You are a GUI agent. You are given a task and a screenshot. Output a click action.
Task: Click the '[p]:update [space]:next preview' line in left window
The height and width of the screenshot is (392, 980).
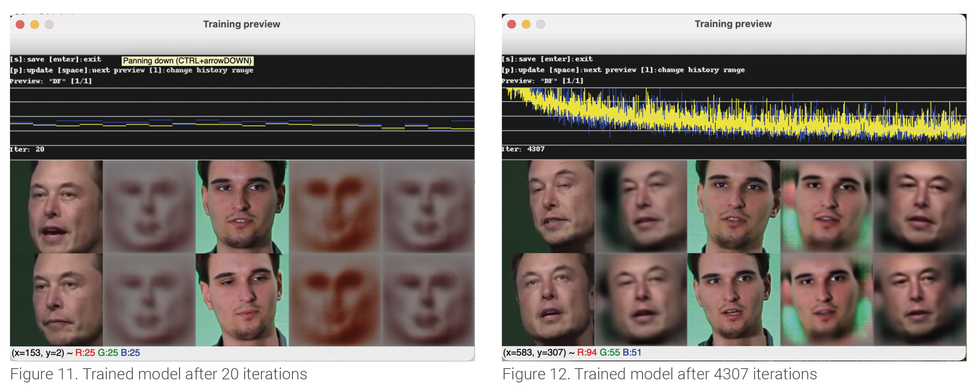131,70
